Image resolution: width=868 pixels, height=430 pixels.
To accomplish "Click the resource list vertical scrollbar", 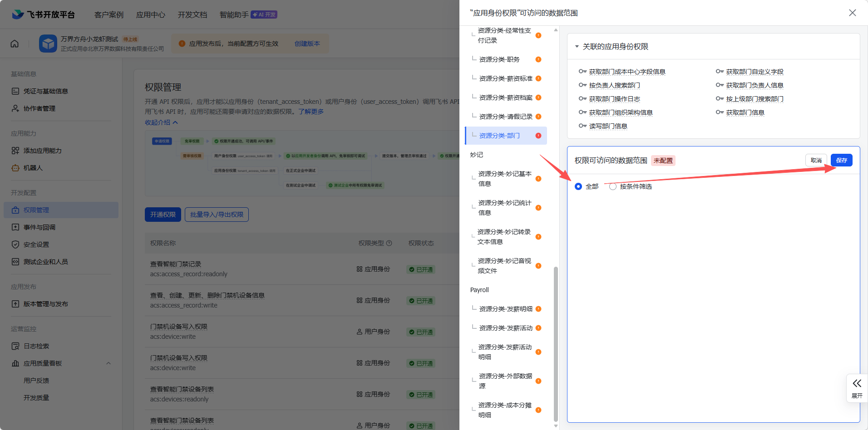I will [x=556, y=345].
